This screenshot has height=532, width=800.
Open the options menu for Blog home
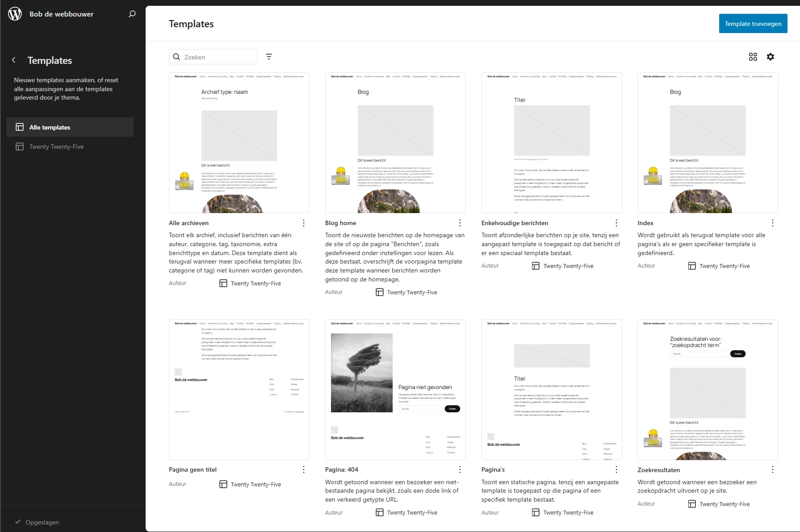pyautogui.click(x=460, y=222)
